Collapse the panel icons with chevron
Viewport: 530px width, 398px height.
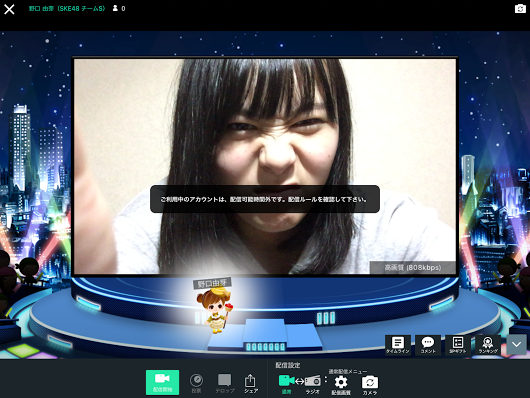coord(516,345)
